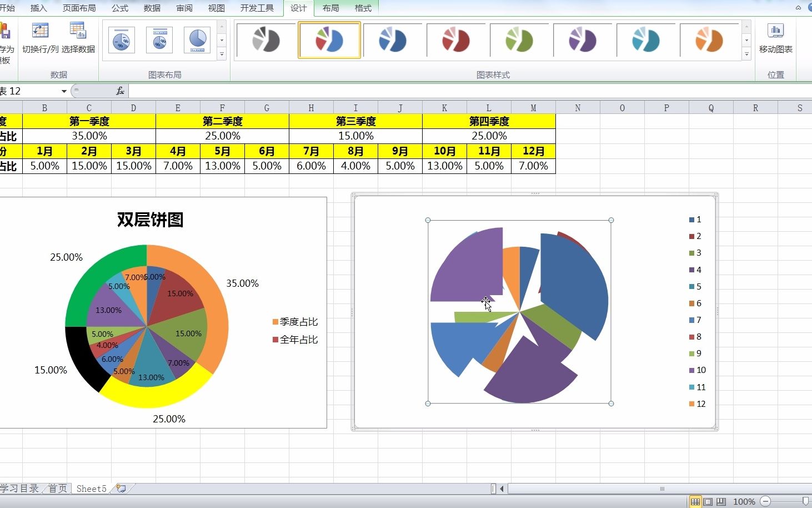Image resolution: width=812 pixels, height=508 pixels.
Task: Click the 双层饼图 chart title
Action: 150,220
